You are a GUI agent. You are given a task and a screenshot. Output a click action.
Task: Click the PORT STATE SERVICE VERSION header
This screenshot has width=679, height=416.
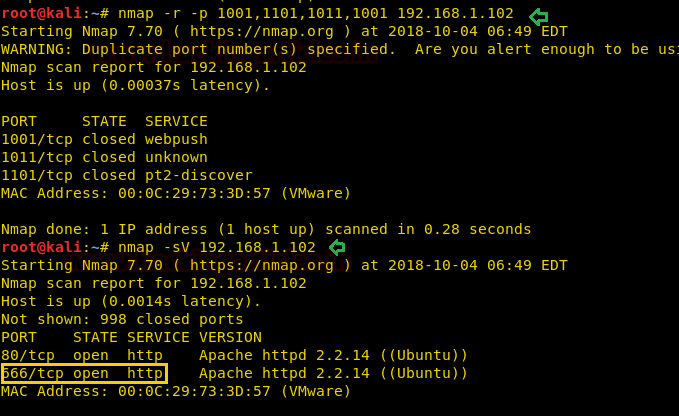(x=131, y=337)
